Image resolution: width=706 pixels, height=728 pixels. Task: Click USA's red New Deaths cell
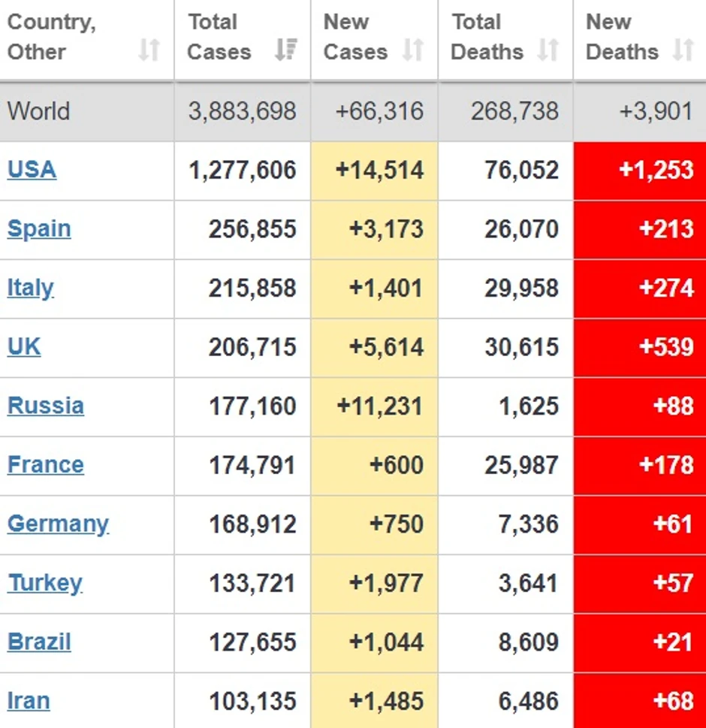click(640, 170)
